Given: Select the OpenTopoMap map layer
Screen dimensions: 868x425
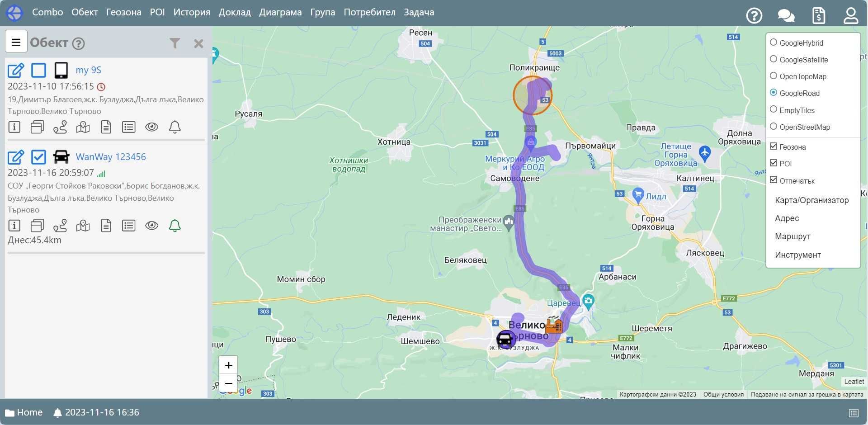Looking at the screenshot, I should 774,76.
